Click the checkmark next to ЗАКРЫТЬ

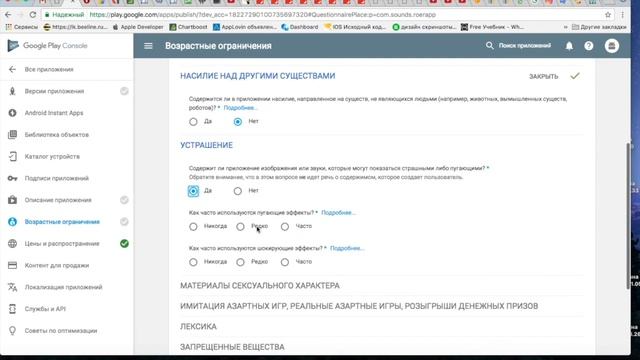(x=575, y=76)
